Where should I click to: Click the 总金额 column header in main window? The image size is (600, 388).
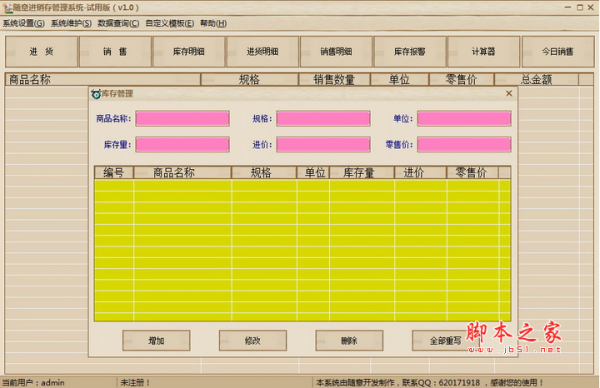[x=536, y=80]
